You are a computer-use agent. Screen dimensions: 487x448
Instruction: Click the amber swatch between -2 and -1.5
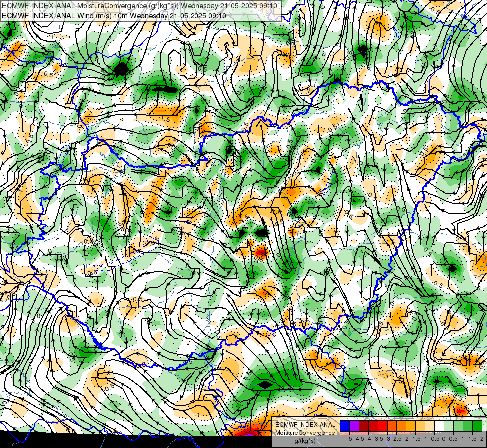(x=411, y=426)
